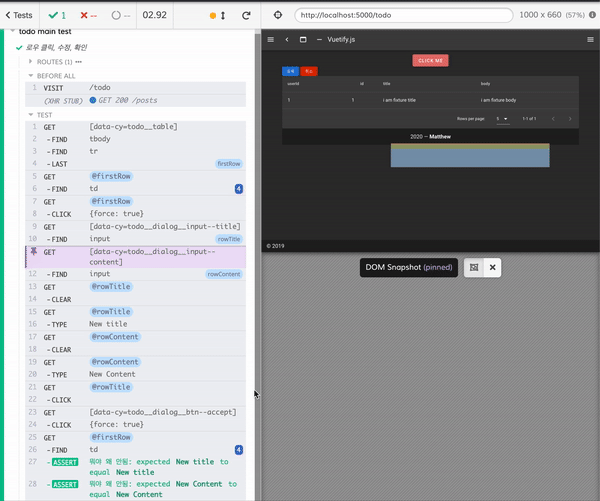Select GET todo__dialog__input--title command
Screen dimensions: 600x501
(x=135, y=227)
